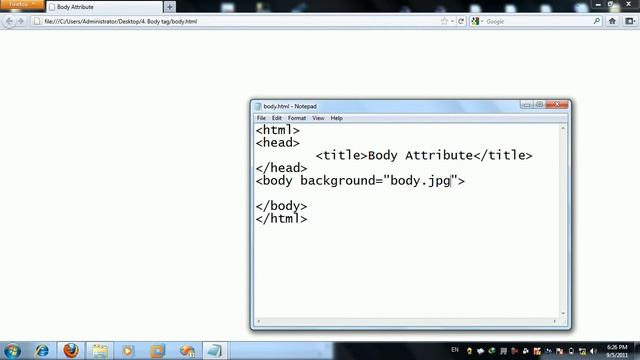Open the orange Firefox menu button
This screenshot has width=640, height=360.
[x=22, y=4]
